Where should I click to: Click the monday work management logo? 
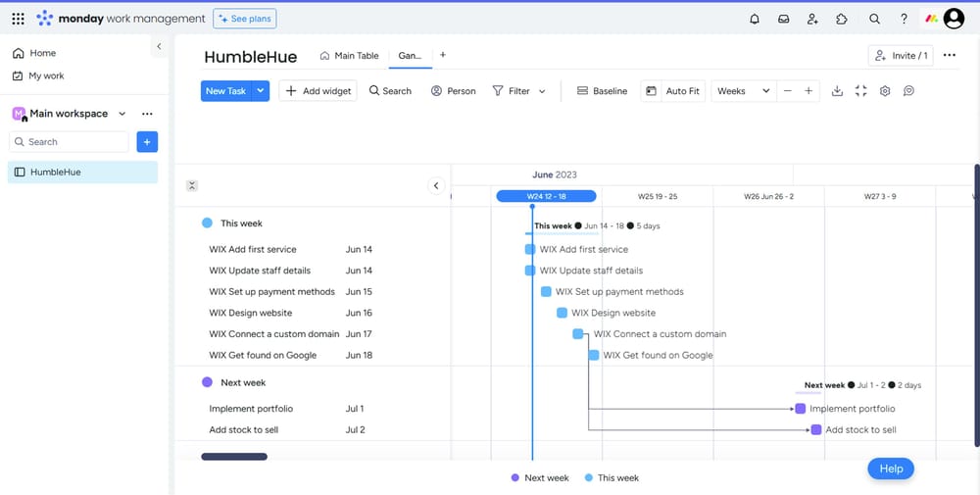click(121, 19)
